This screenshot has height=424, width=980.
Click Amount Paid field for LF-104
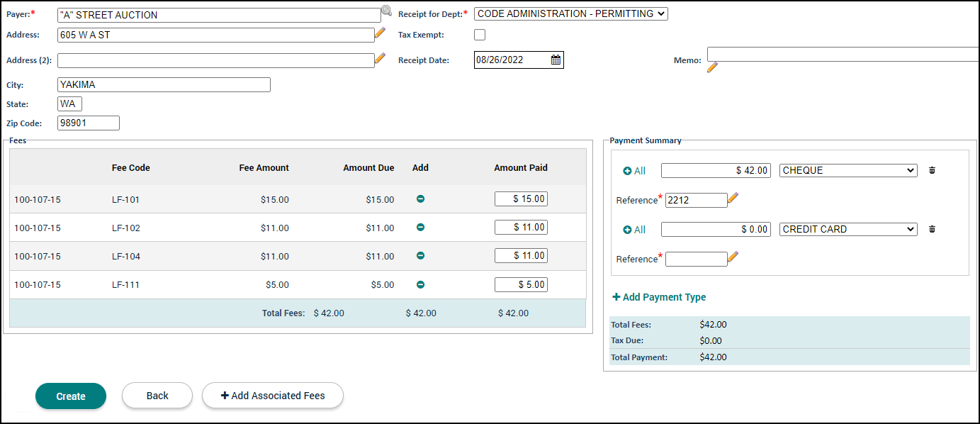click(x=521, y=256)
